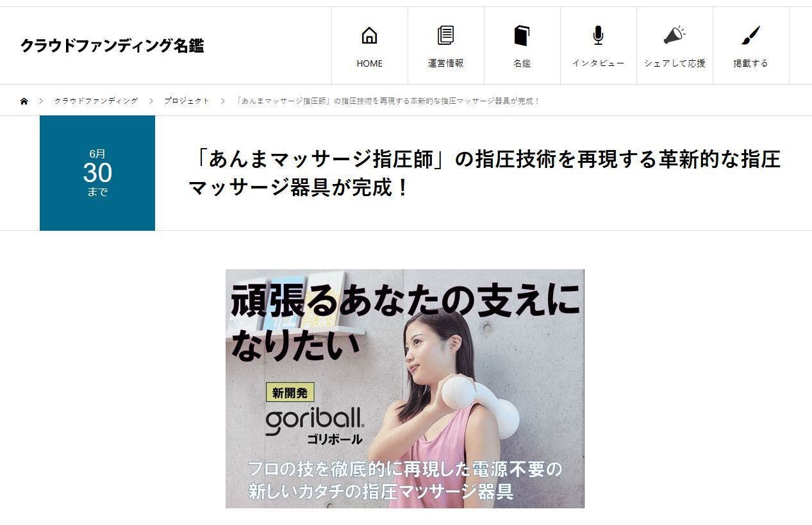Open the 運営情報 menu label
This screenshot has height=525, width=812.
(445, 63)
